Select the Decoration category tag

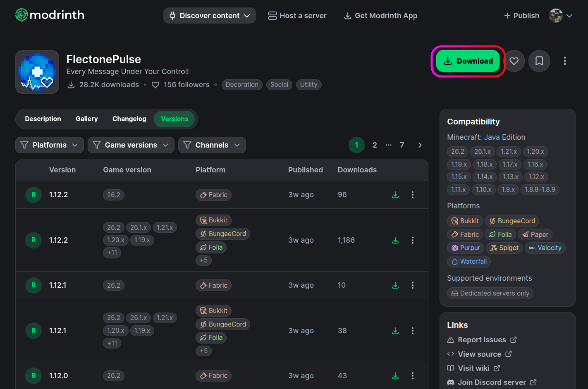(x=242, y=85)
